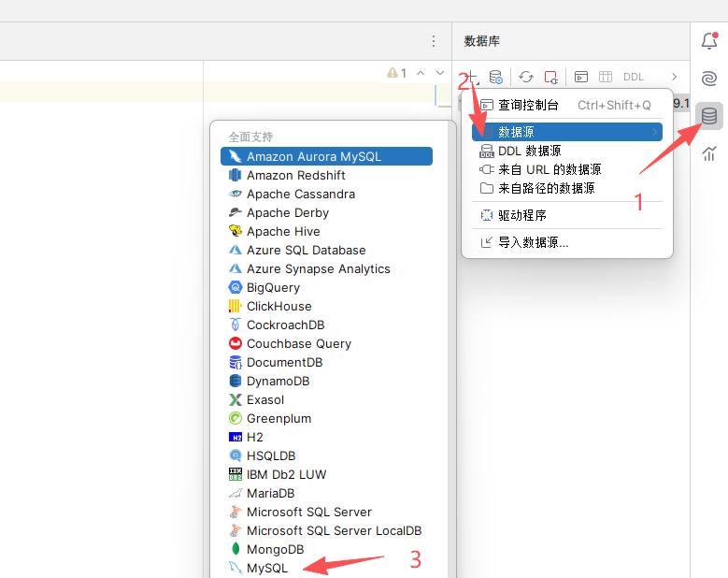Select 来自 URL 的数据源 item
The image size is (728, 578).
click(x=567, y=169)
